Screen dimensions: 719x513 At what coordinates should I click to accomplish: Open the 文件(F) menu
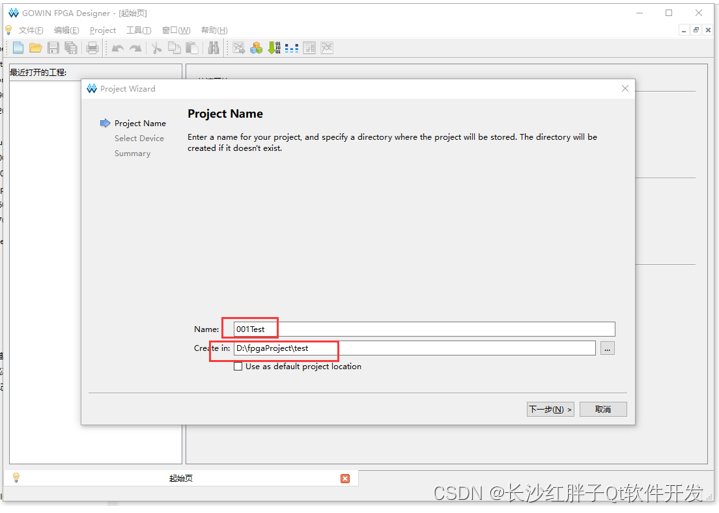point(31,30)
